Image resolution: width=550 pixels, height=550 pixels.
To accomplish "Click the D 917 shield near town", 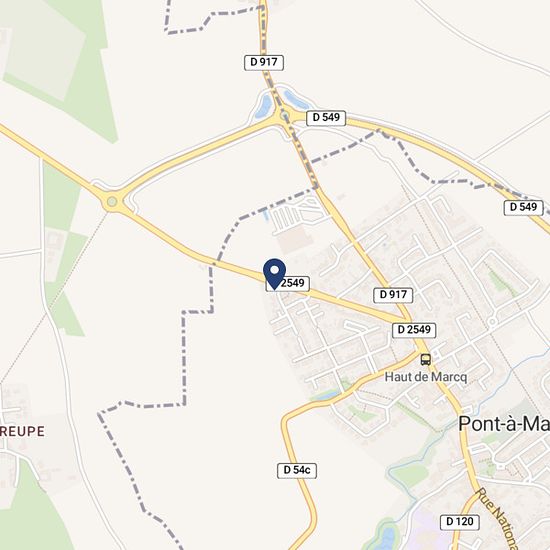I will tap(393, 295).
